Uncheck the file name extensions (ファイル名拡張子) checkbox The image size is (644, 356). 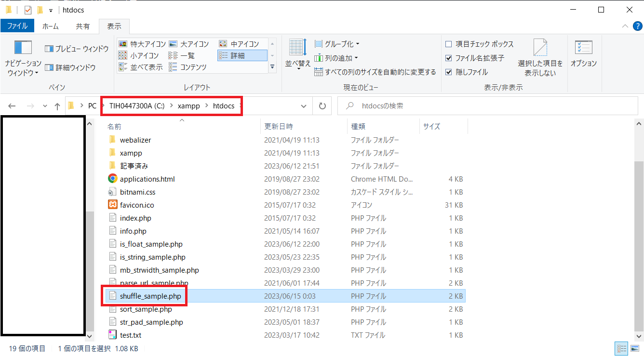[x=449, y=58]
